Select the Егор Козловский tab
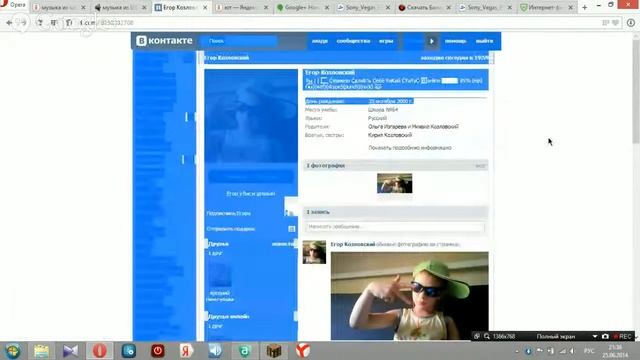640x360 pixels. [181, 7]
